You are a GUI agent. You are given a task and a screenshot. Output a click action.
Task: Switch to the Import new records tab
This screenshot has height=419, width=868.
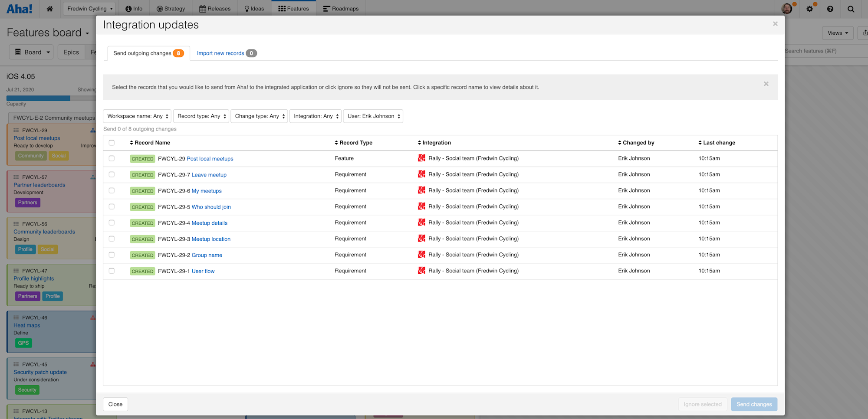[x=220, y=53]
